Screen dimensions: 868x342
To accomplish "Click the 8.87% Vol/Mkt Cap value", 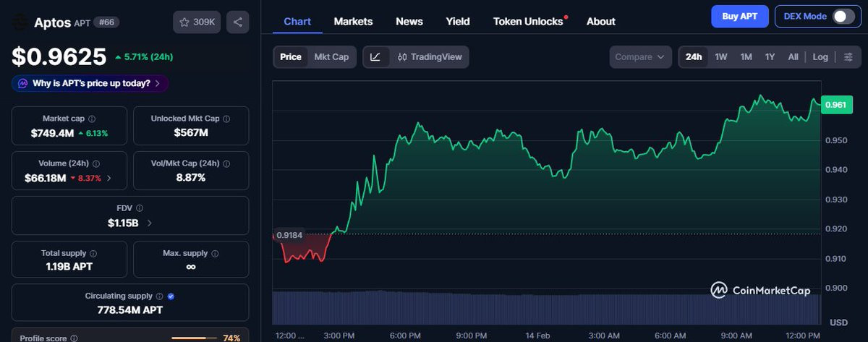I will click(191, 178).
